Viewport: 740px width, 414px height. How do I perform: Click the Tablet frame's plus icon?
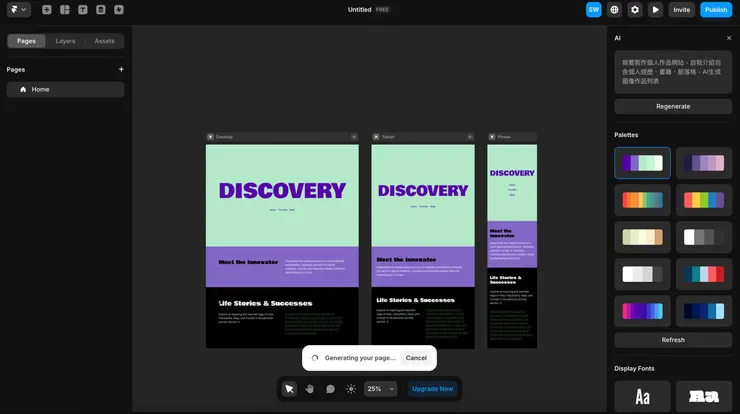pos(470,137)
